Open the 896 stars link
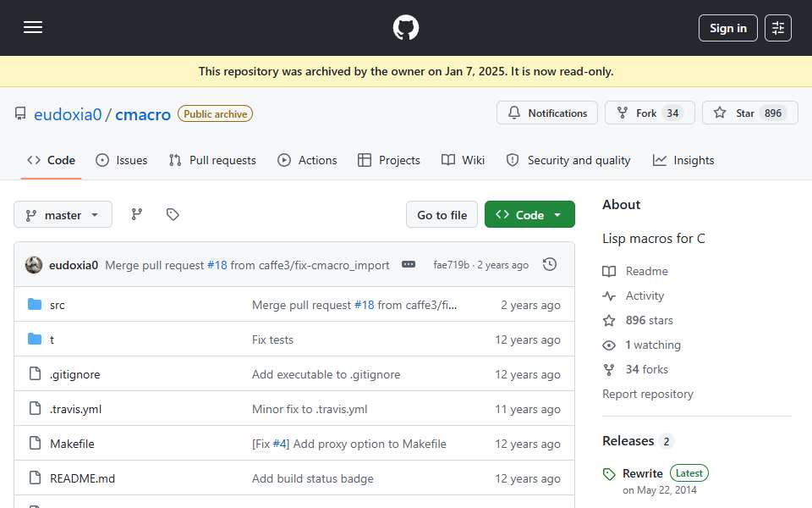This screenshot has height=508, width=812. [649, 320]
